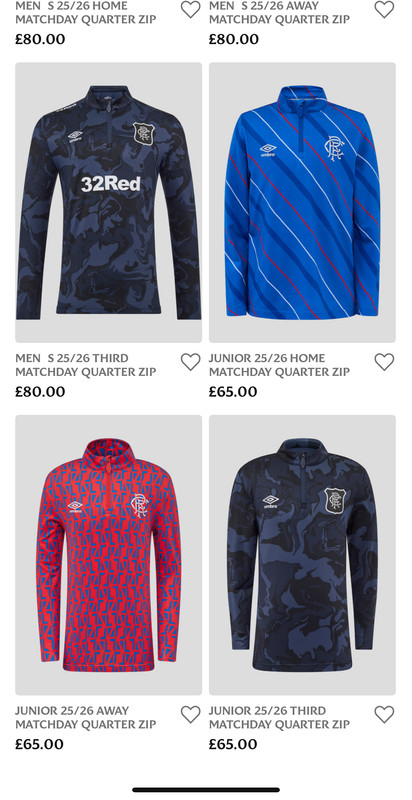This screenshot has height=800, width=412.
Task: Tap heart for Men's 25/26 Third Quarter Zip
Action: [x=190, y=362]
